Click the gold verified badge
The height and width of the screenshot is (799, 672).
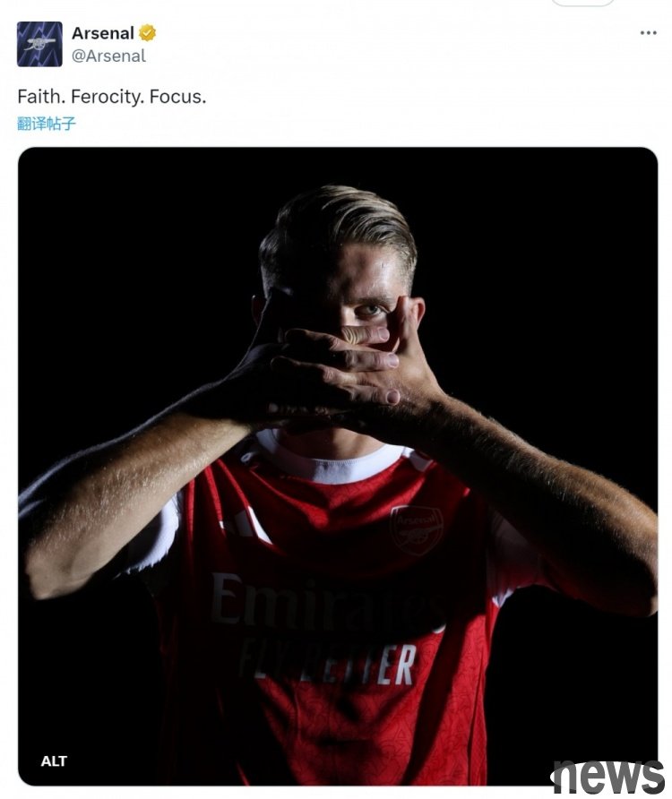(147, 33)
